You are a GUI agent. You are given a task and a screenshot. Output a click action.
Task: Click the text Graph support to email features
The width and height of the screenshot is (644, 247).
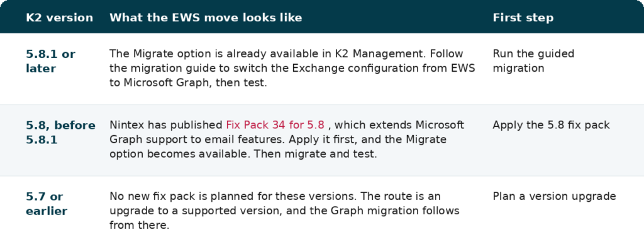coord(197,140)
